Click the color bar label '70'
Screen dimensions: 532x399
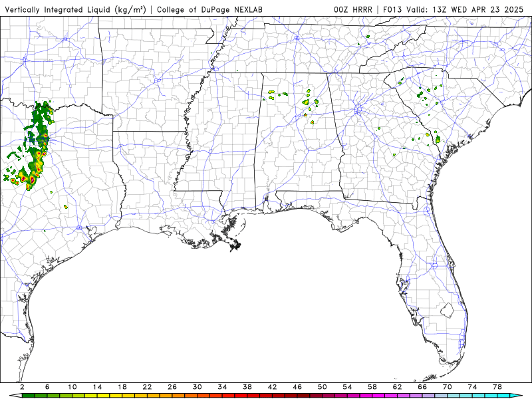pos(448,387)
